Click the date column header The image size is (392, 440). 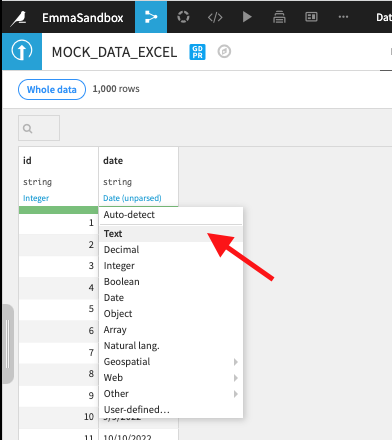point(113,161)
